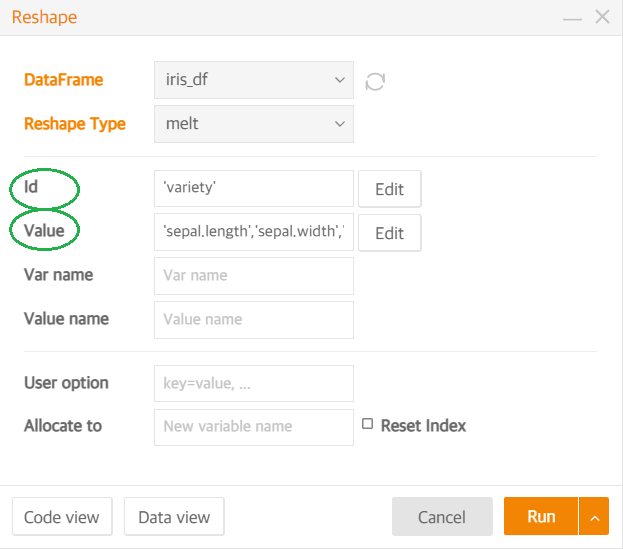Screen dimensions: 623x549
Task: Run the reshape operation
Action: [541, 516]
